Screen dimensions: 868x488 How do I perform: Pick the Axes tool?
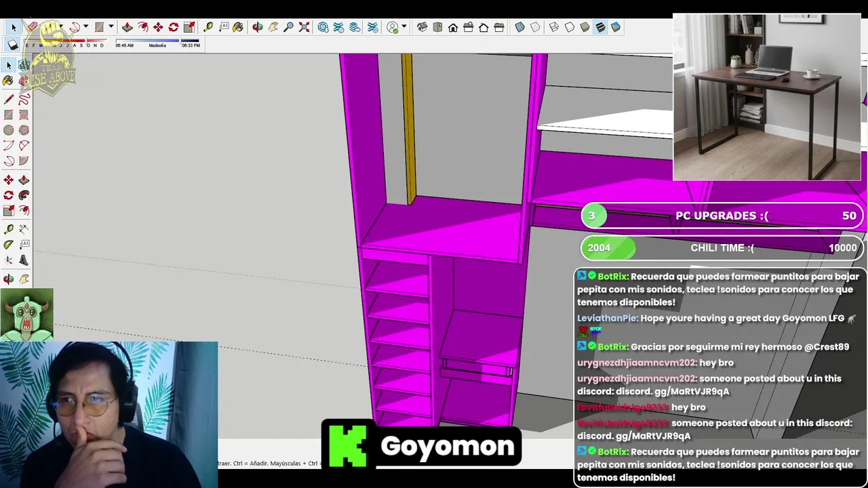(8, 260)
